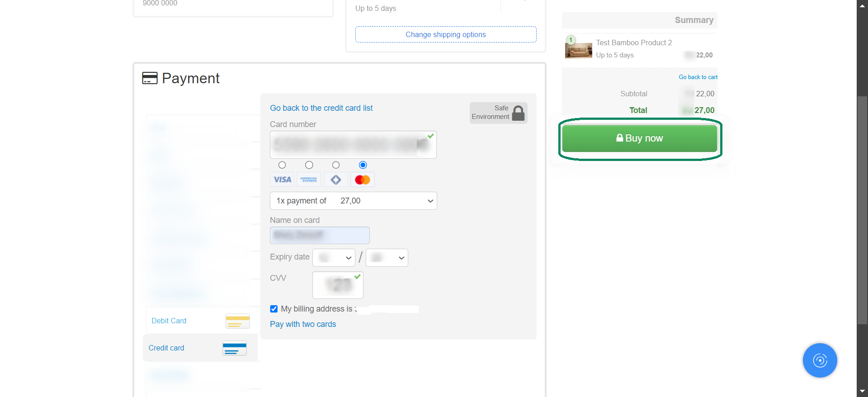Open the installments payment dropdown
This screenshot has width=868, height=397.
353,201
